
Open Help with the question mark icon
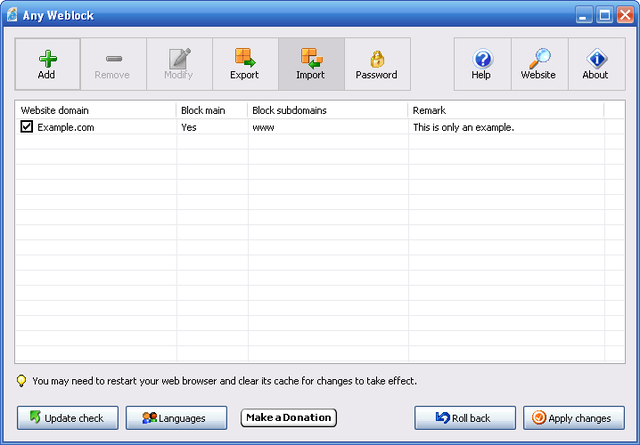[482, 64]
